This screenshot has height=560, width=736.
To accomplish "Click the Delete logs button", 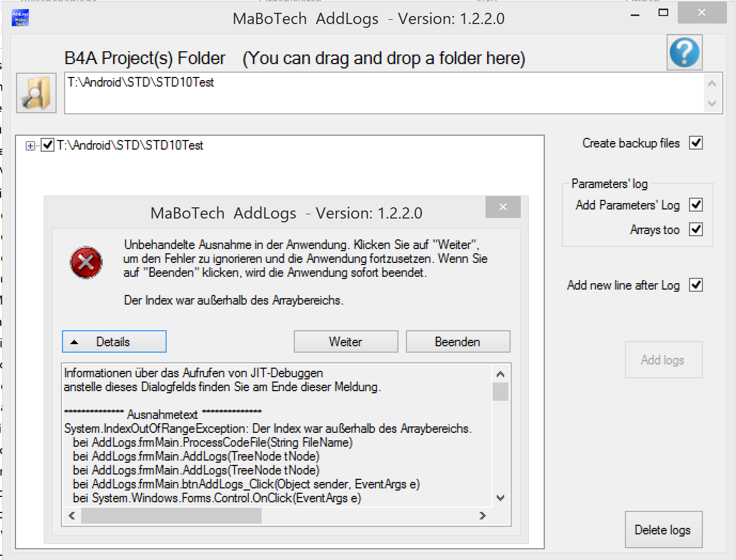I will [x=663, y=530].
